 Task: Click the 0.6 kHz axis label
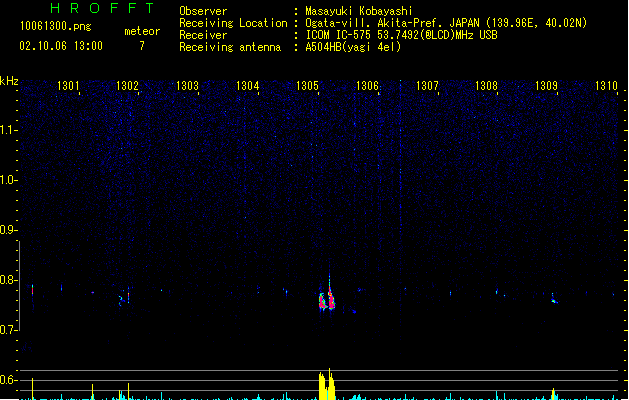pyautogui.click(x=8, y=380)
